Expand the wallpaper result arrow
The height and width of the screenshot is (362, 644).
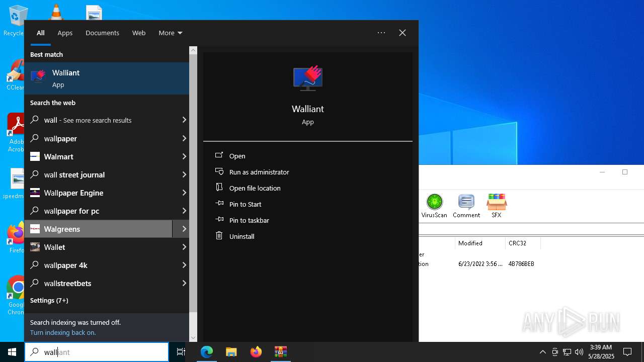coord(184,138)
